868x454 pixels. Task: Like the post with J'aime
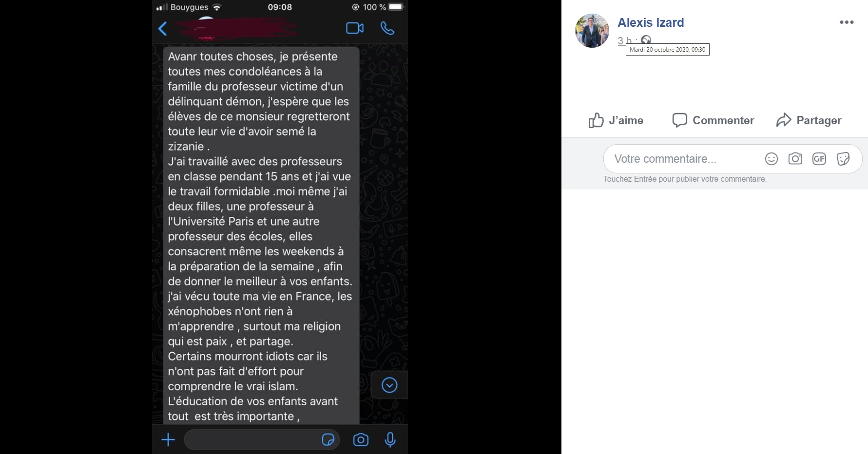pos(616,120)
